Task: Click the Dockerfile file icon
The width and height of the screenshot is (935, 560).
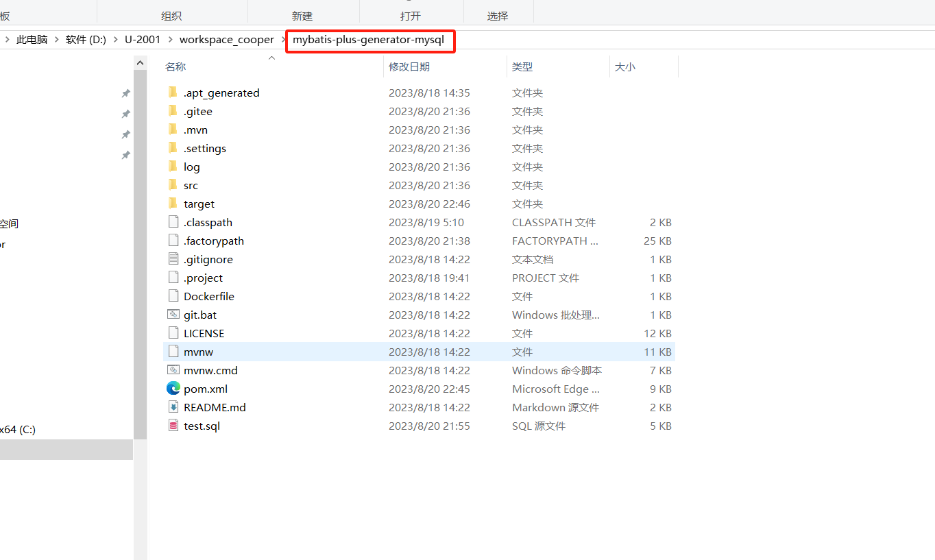Action: point(173,296)
